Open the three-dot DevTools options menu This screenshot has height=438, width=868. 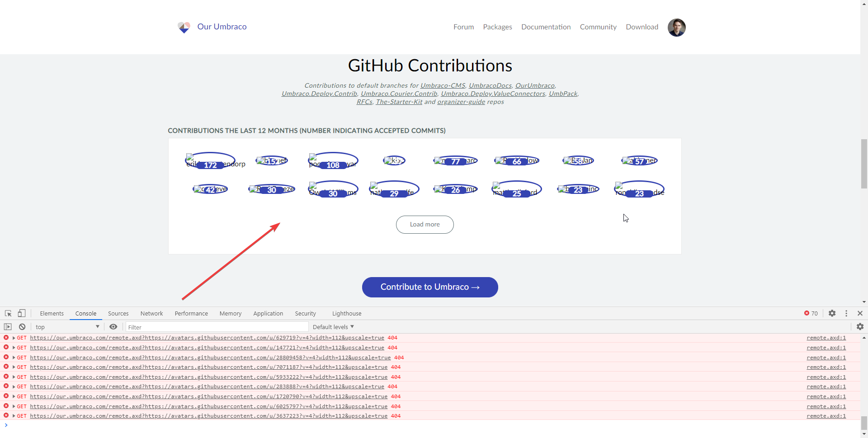(846, 313)
